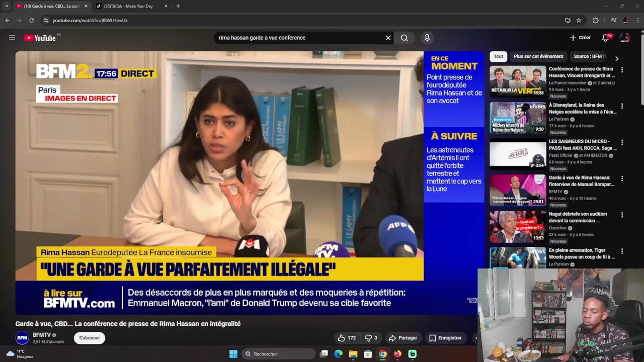Start voice search with the microphone icon
The height and width of the screenshot is (362, 644).
[427, 38]
